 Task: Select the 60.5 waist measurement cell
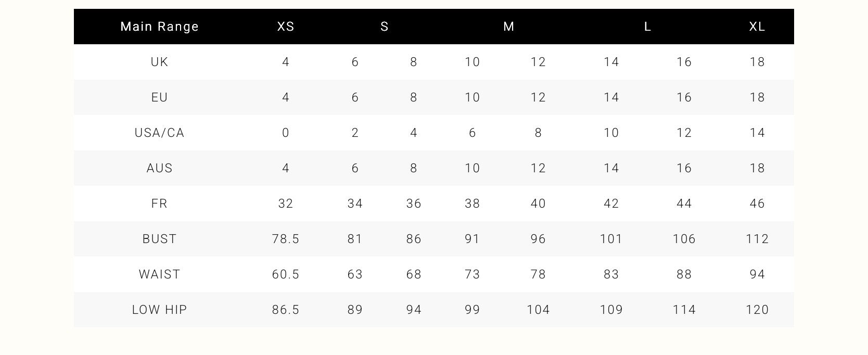pos(286,274)
